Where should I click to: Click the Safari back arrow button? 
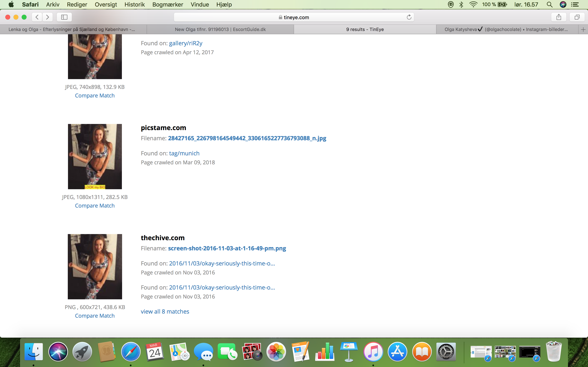[37, 17]
